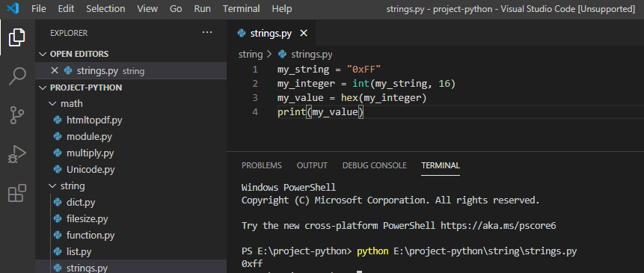The image size is (644, 273).
Task: Close strings.py in Open Editors list
Action: (x=55, y=70)
